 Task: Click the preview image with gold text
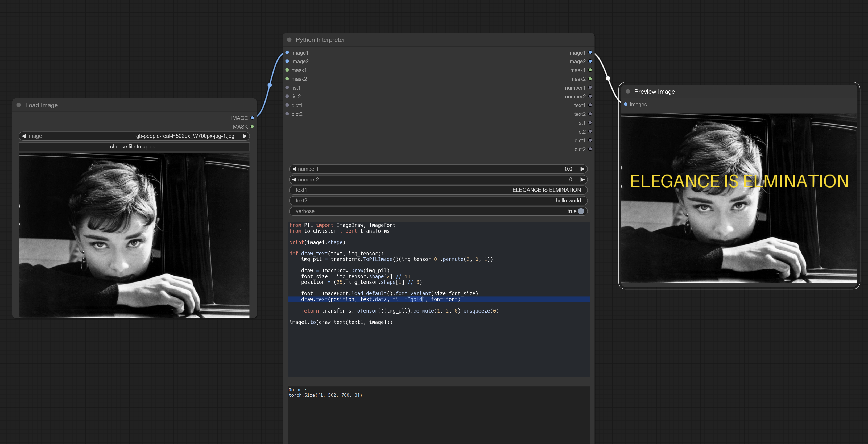coord(739,199)
